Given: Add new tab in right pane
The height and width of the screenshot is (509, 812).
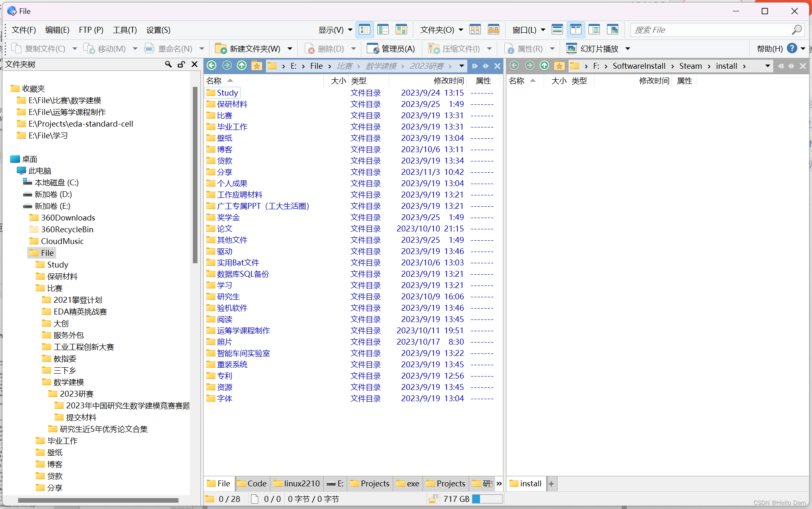Looking at the screenshot, I should [551, 483].
